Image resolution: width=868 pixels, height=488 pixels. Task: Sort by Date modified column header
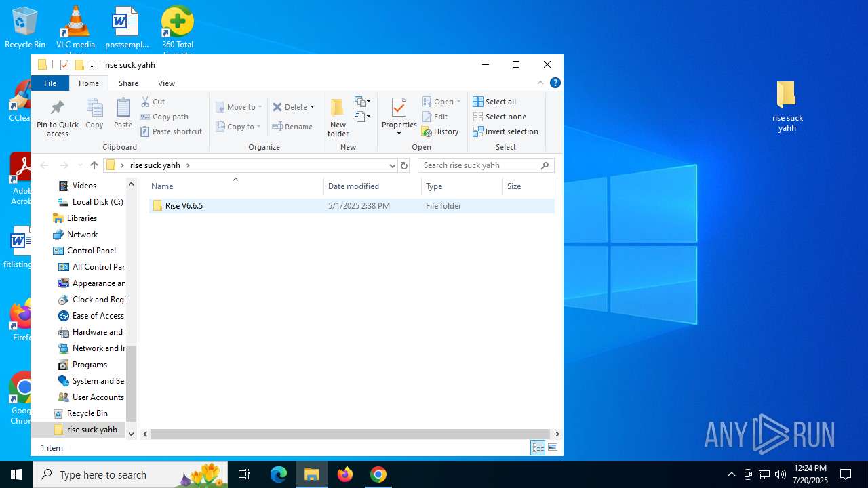click(372, 186)
